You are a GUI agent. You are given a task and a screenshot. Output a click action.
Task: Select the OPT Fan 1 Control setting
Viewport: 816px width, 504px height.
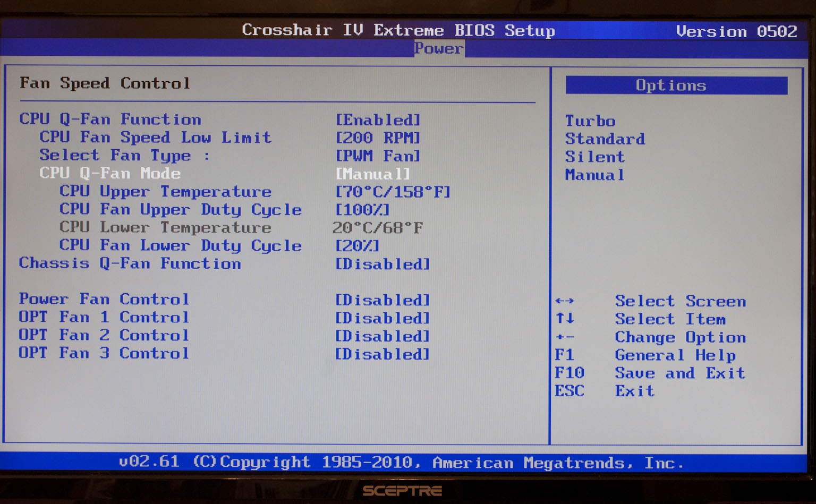(x=104, y=317)
